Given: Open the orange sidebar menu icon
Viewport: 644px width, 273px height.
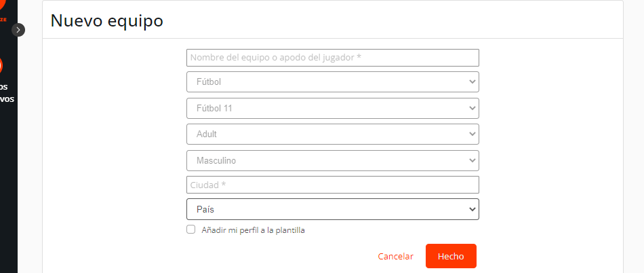Looking at the screenshot, I should (1, 66).
